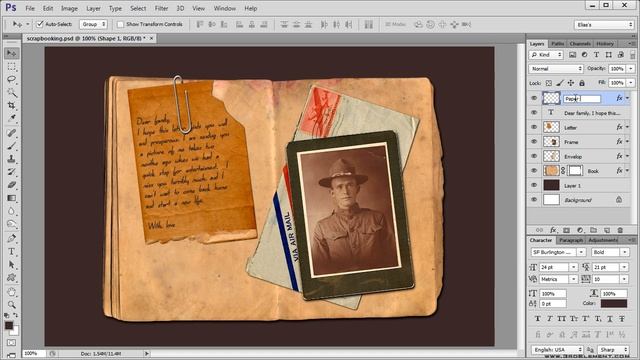The image size is (640, 360).
Task: Open the Sharp anti-aliasing dropdown
Action: click(x=613, y=350)
